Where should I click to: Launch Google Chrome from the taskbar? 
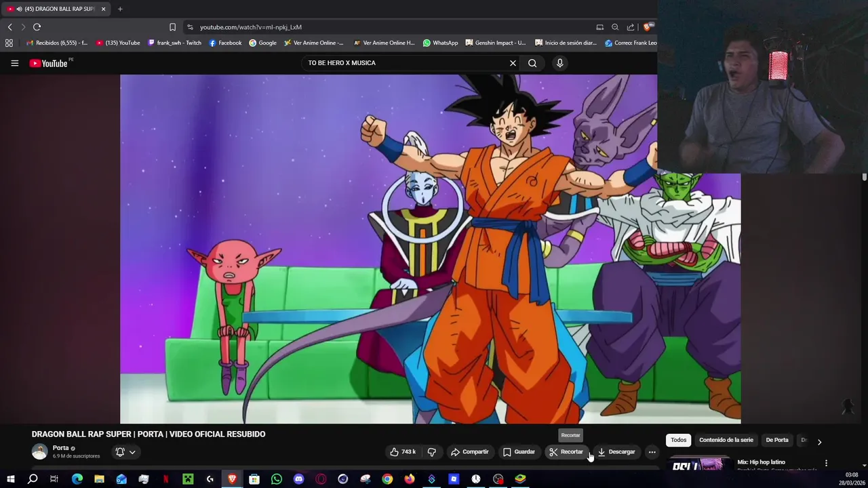(387, 479)
